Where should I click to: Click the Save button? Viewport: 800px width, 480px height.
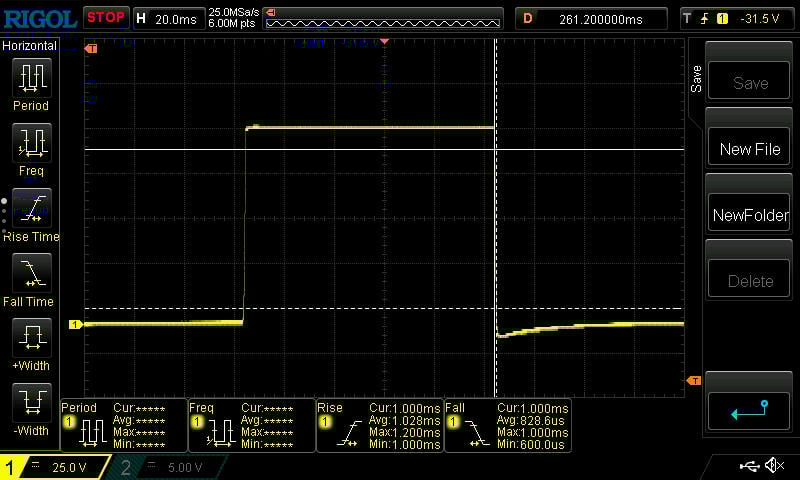[750, 83]
